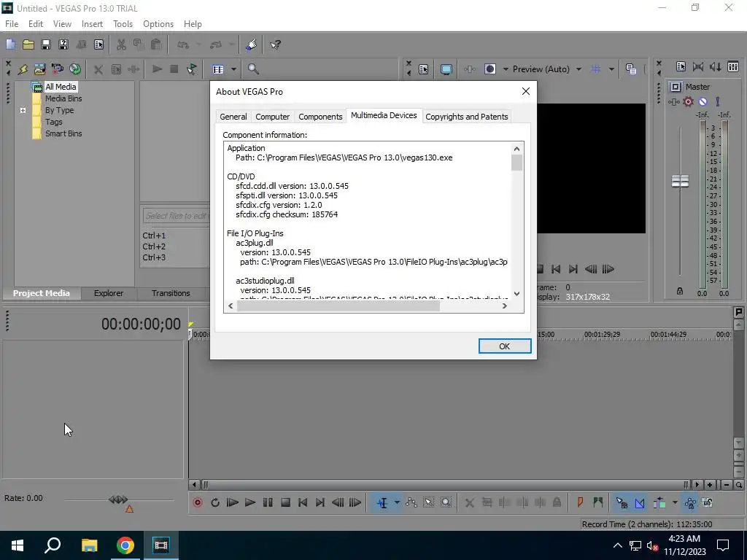The image size is (747, 560).
Task: Open the views dropdown arrow in Project Media
Action: pos(233,69)
